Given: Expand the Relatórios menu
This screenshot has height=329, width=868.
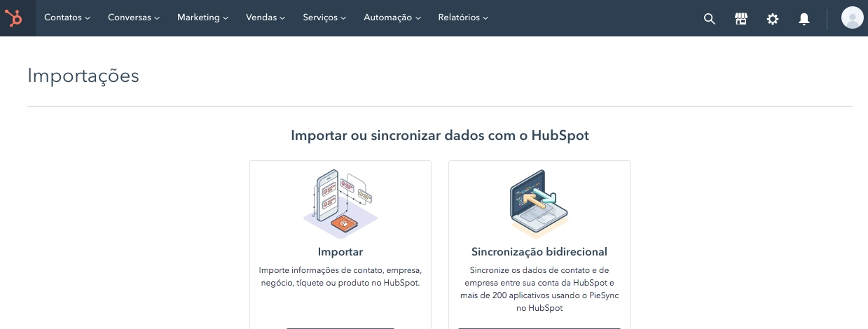Looking at the screenshot, I should [x=463, y=17].
